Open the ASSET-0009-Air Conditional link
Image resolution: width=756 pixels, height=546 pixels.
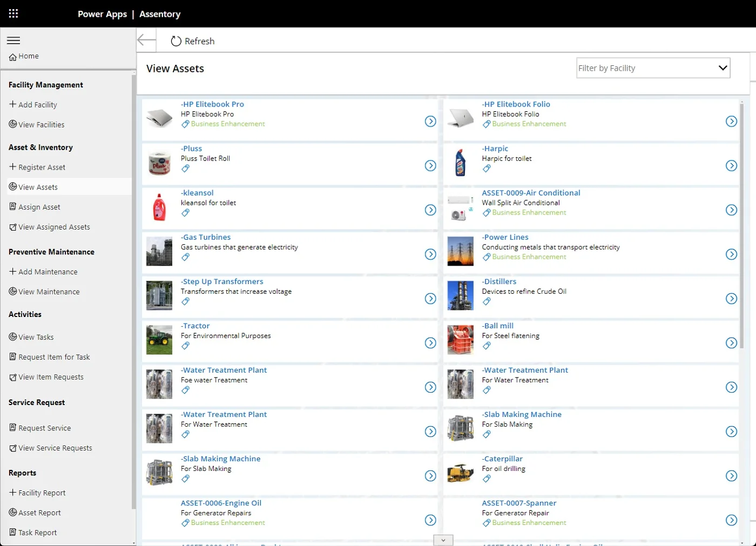[x=531, y=193]
